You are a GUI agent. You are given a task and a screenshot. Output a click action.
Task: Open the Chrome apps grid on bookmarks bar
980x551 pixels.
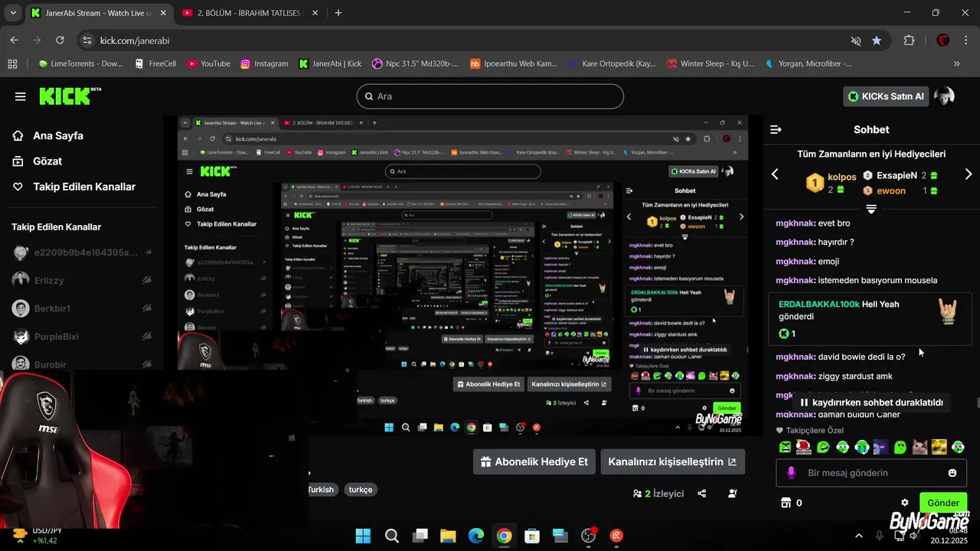[x=12, y=64]
